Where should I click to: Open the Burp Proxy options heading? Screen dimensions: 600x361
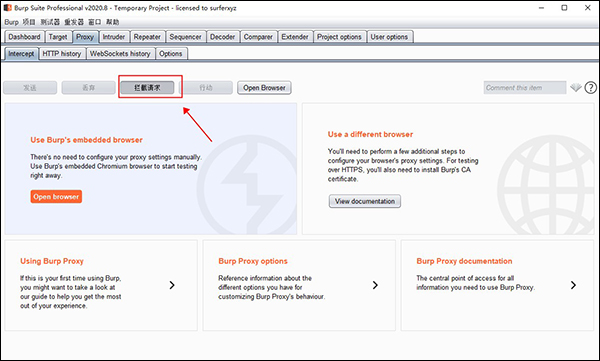pyautogui.click(x=253, y=261)
